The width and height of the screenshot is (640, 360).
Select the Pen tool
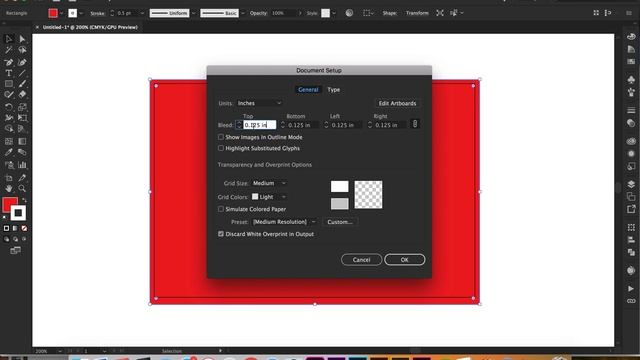(x=9, y=62)
